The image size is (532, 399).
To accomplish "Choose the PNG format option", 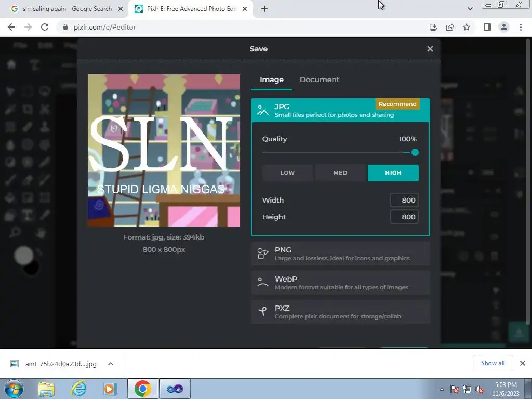I will (340, 254).
